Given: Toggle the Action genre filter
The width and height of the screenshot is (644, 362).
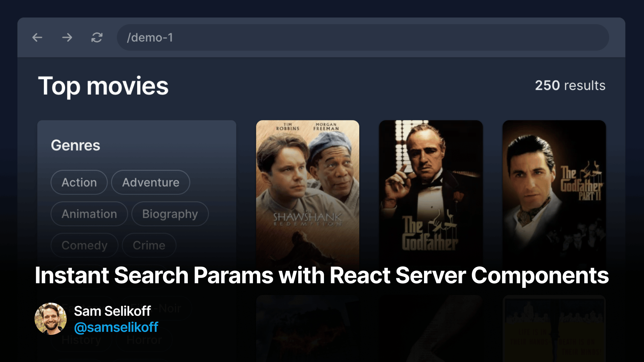Looking at the screenshot, I should point(79,182).
